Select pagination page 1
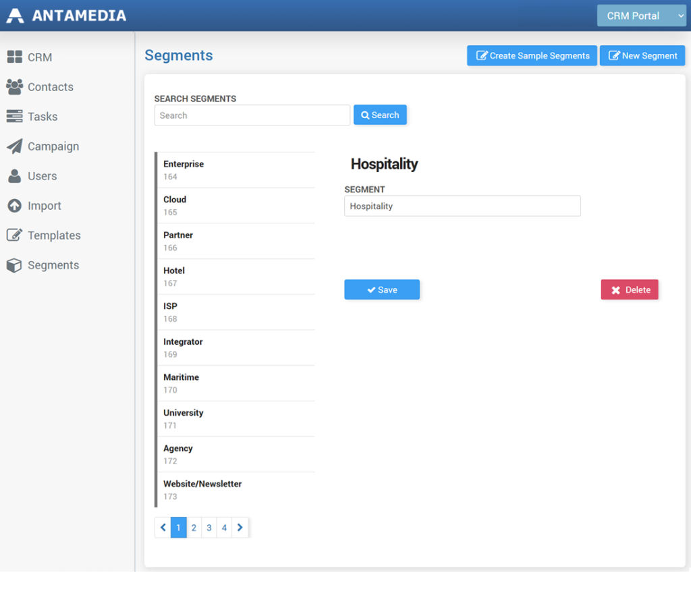This screenshot has height=616, width=691. click(178, 528)
